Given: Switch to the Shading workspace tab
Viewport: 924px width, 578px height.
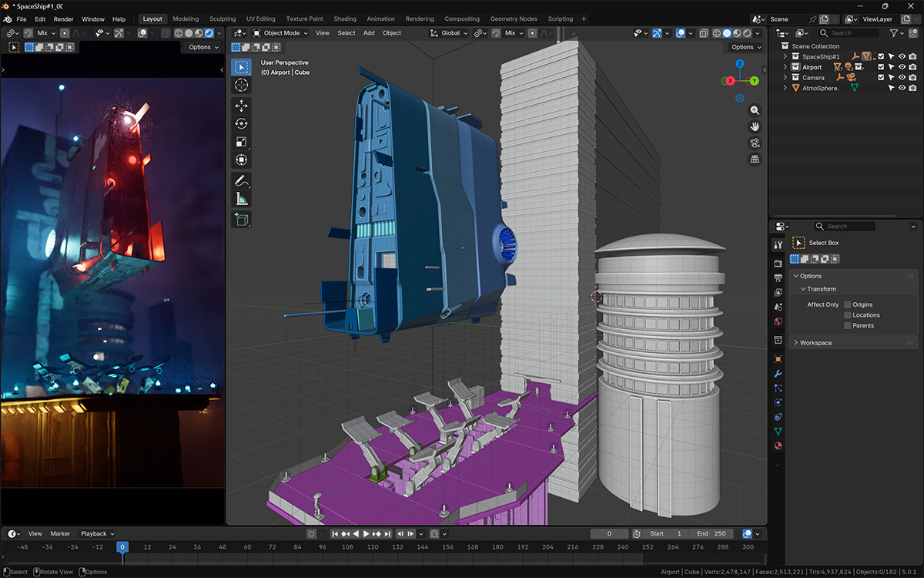Looking at the screenshot, I should click(x=345, y=18).
